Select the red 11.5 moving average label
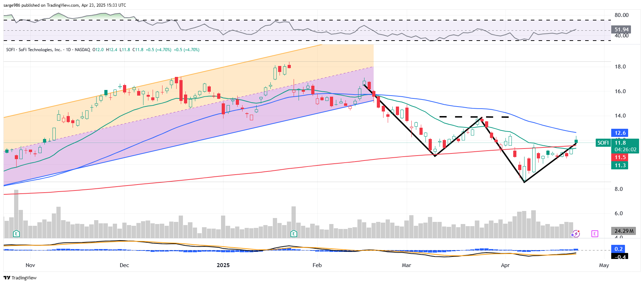644x284 pixels. pos(620,157)
